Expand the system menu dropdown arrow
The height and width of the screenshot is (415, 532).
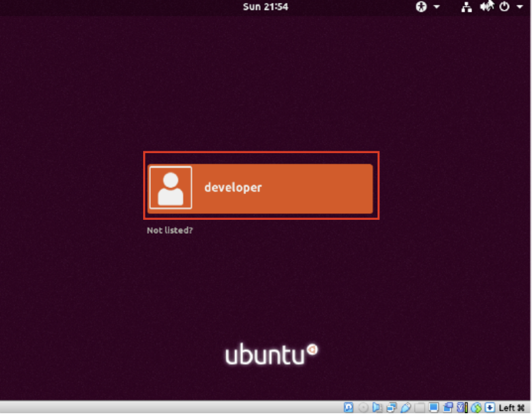click(x=520, y=7)
